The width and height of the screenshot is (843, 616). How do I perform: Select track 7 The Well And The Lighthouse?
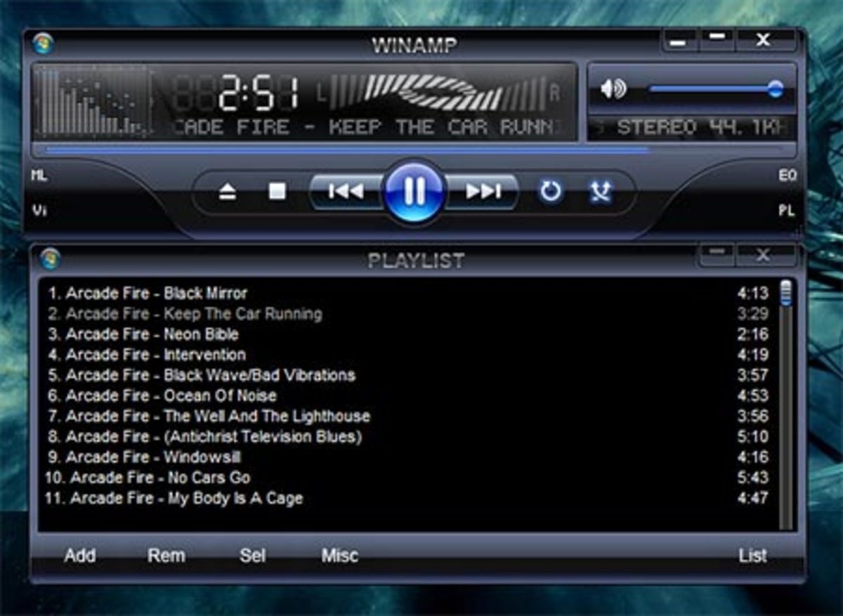pos(408,416)
